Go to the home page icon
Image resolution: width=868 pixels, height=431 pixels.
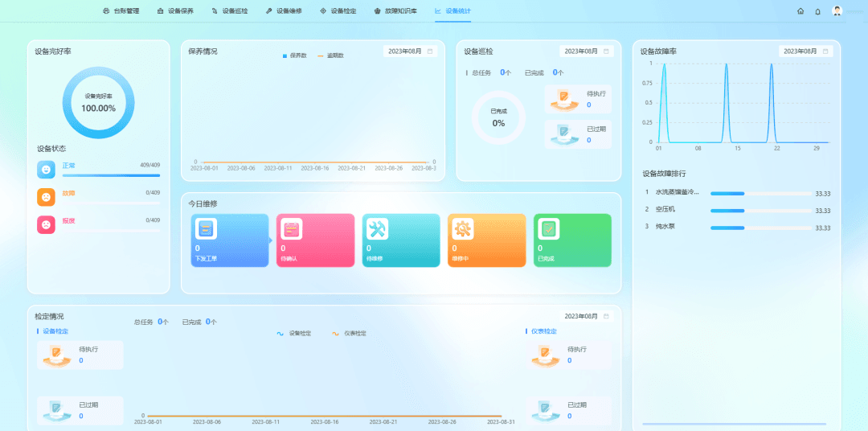pos(800,11)
